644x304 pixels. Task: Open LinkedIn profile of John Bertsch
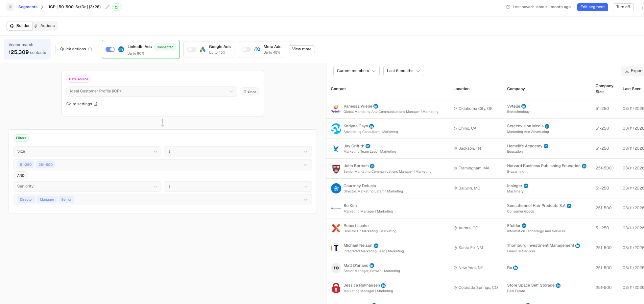pyautogui.click(x=372, y=166)
